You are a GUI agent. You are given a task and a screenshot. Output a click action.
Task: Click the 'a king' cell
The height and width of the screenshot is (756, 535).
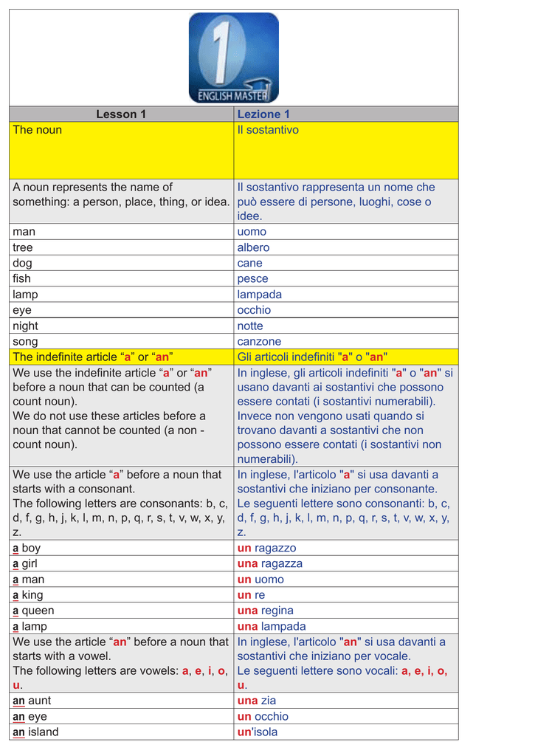122,595
